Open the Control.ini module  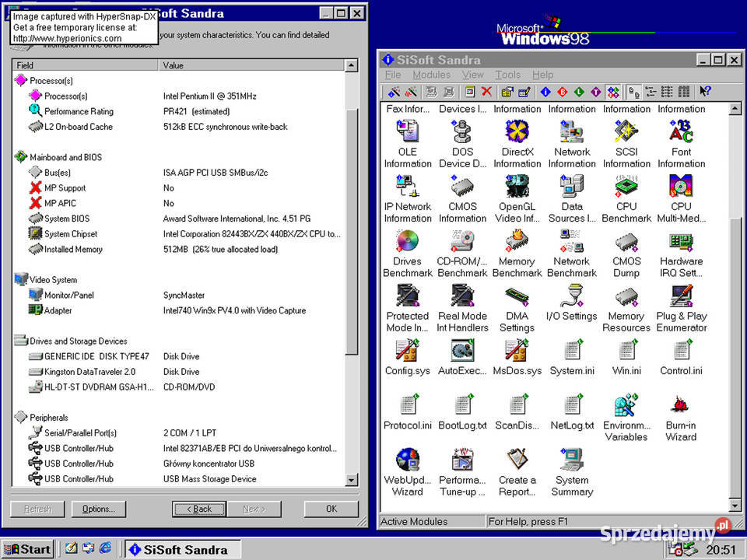682,358
